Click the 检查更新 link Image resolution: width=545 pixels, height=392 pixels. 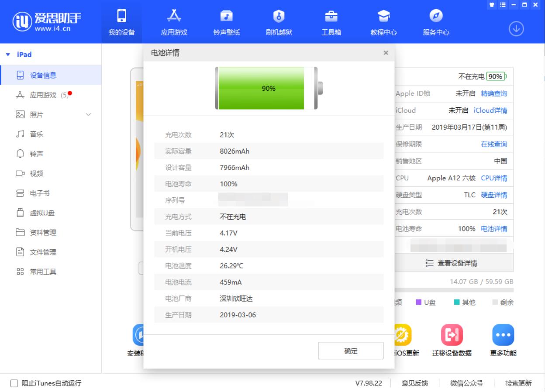point(518,383)
